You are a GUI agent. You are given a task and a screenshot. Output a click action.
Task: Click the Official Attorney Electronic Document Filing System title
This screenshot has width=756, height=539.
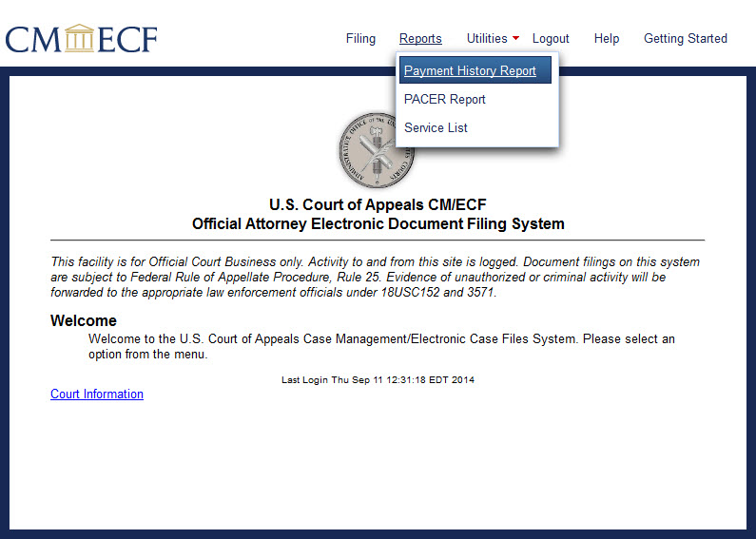[x=378, y=224]
